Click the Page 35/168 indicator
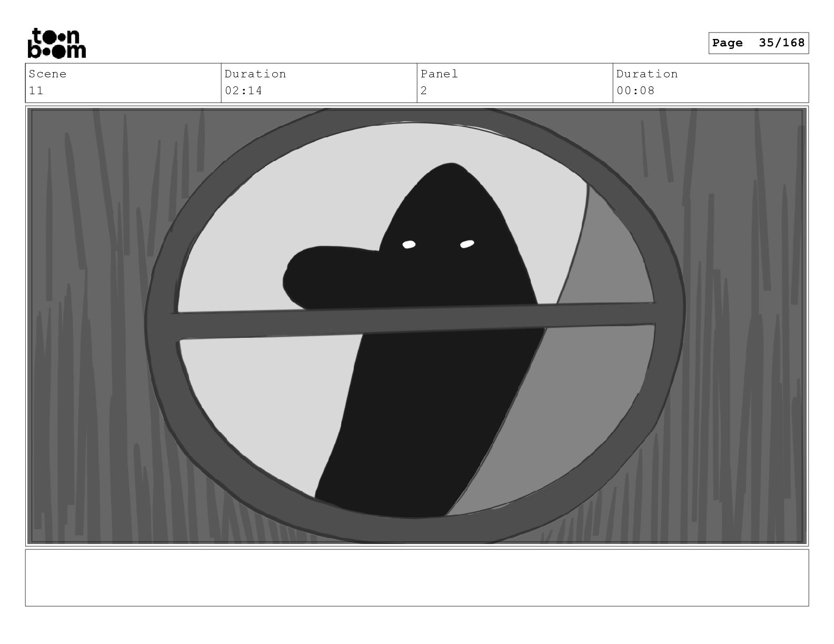This screenshot has height=644, width=834. (758, 43)
